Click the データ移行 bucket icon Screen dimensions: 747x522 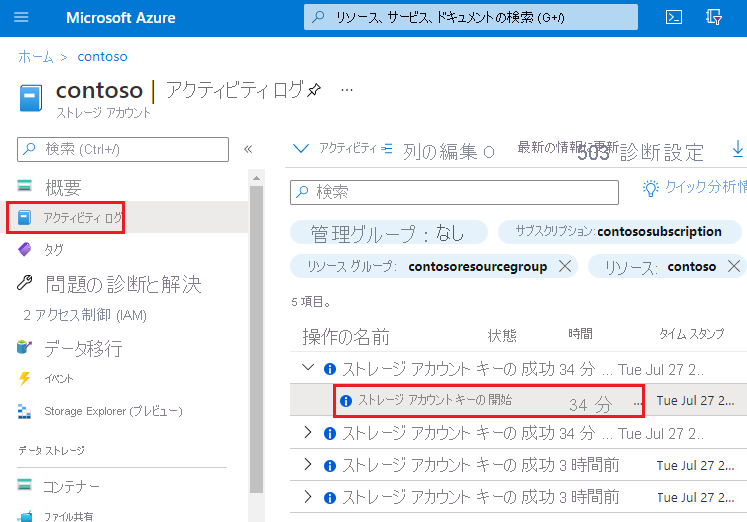tap(24, 347)
